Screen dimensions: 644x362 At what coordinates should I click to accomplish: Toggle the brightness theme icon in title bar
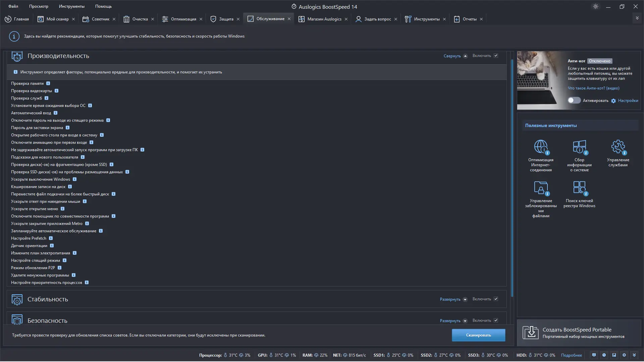[x=596, y=6]
